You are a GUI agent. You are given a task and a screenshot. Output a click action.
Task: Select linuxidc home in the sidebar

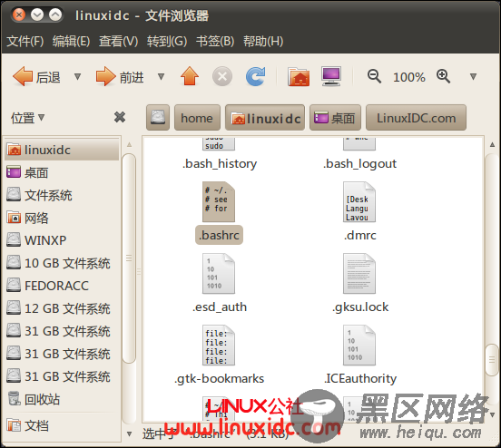pos(62,150)
